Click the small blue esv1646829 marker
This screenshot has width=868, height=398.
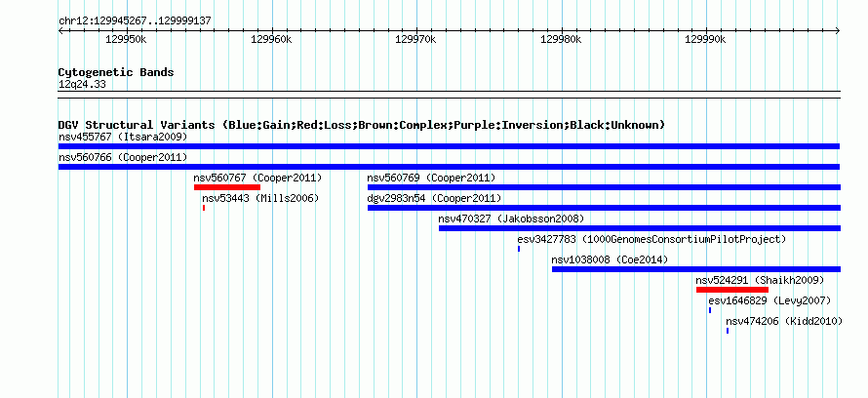pos(710,310)
